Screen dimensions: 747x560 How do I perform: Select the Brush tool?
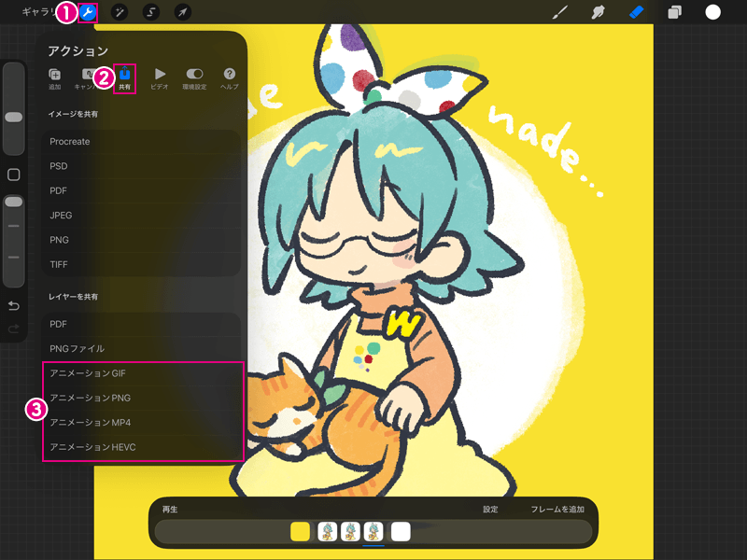click(559, 12)
